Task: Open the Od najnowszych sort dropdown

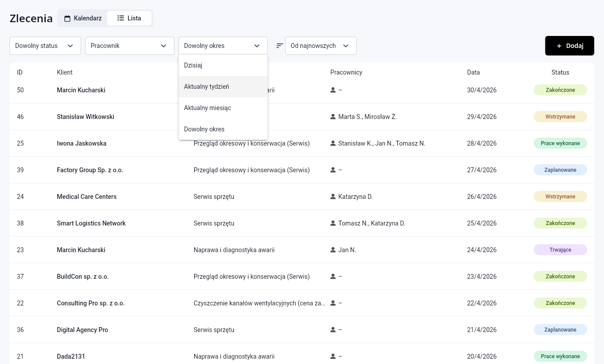Action: coord(320,46)
